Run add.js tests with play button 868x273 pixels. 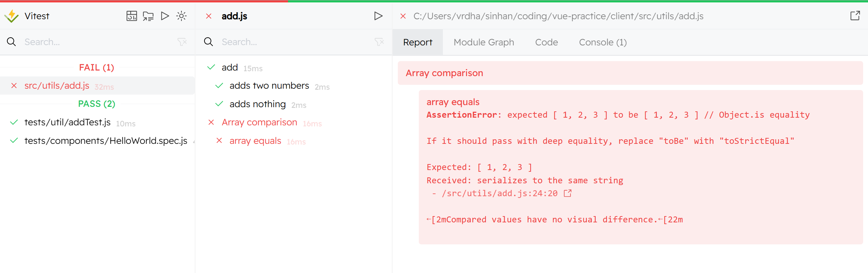coord(378,16)
